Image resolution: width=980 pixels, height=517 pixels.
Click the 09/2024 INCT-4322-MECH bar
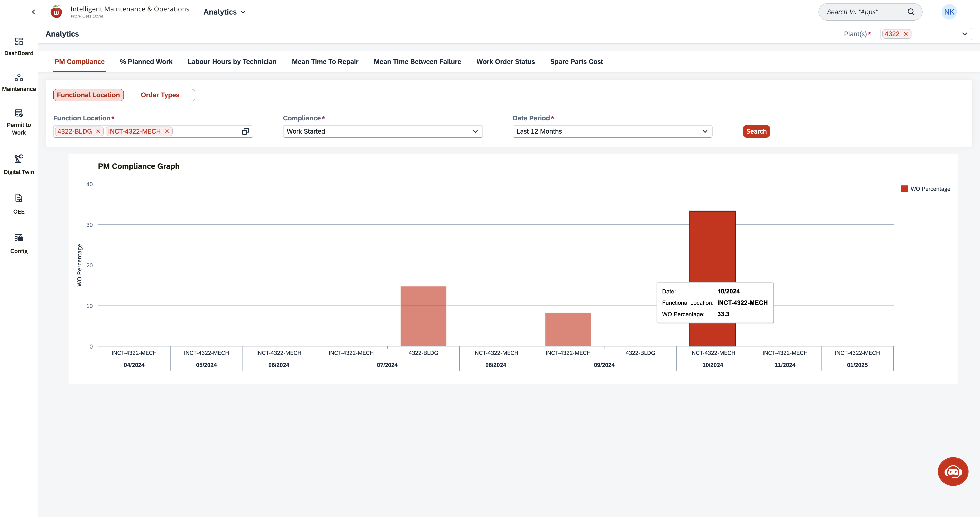click(x=568, y=329)
